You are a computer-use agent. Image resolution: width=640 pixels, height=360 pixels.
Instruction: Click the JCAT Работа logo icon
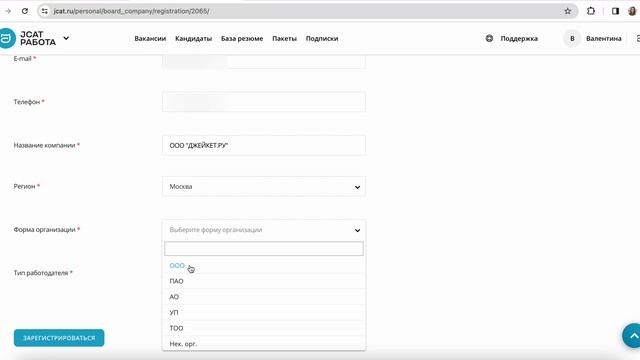(x=7, y=38)
